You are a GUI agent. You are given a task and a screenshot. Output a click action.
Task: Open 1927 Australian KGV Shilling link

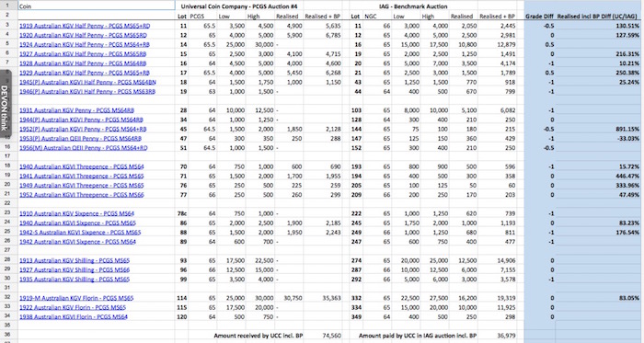pyautogui.click(x=75, y=270)
